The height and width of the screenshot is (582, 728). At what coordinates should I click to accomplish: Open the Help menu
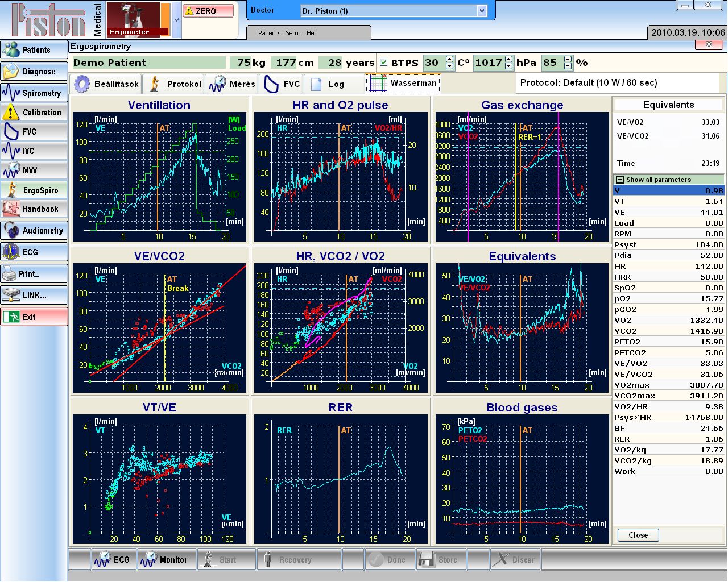coord(313,33)
